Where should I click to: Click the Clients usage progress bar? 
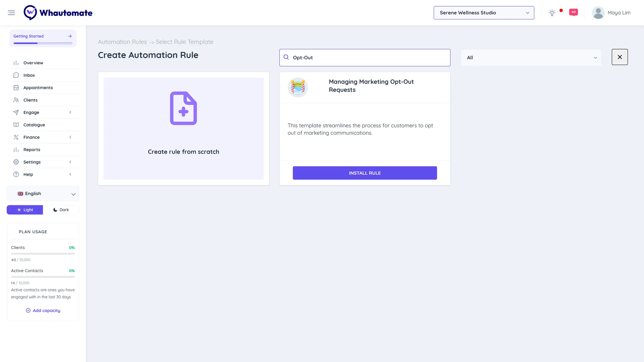point(43,254)
